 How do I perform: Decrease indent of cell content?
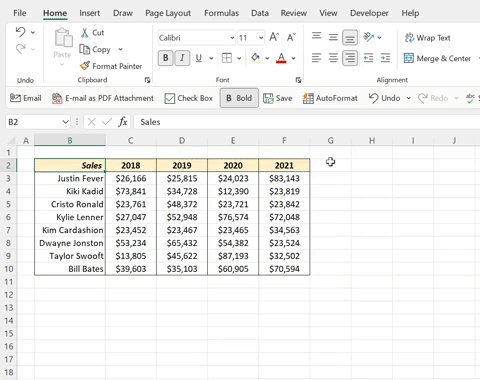(x=368, y=58)
